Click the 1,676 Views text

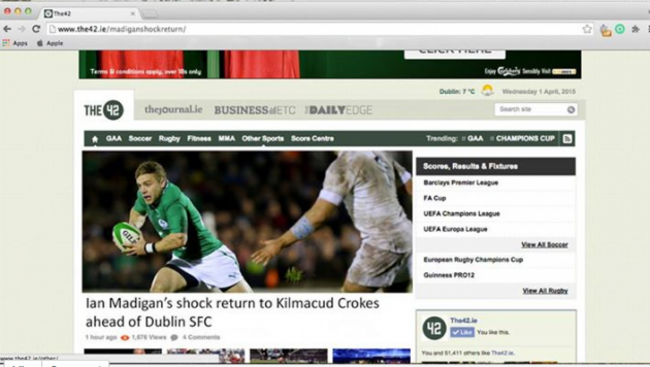pyautogui.click(x=148, y=338)
